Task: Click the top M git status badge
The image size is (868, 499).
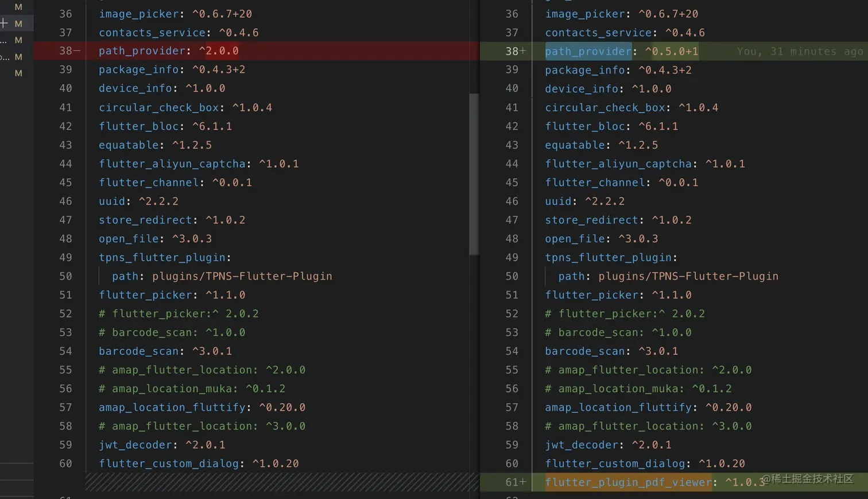Action: (18, 7)
